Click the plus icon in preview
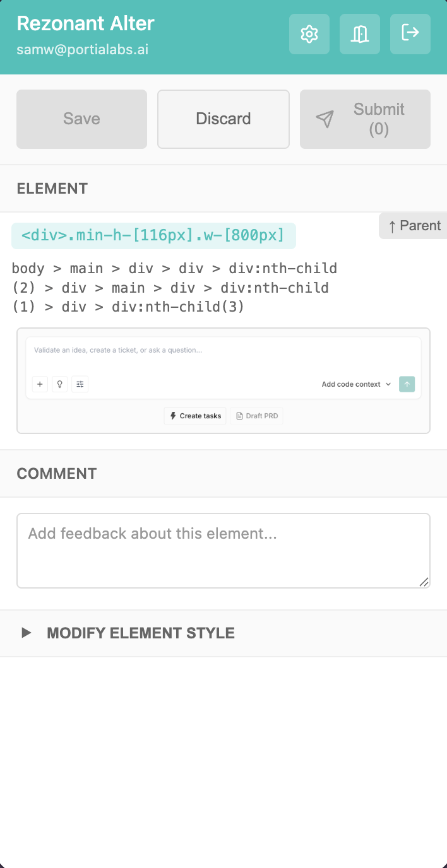 click(x=40, y=384)
